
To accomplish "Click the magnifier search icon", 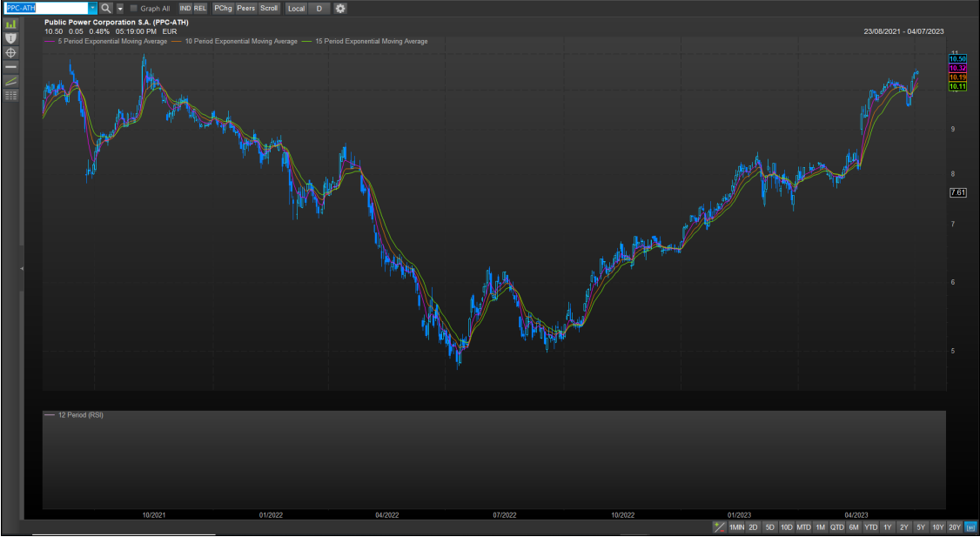I will (106, 8).
